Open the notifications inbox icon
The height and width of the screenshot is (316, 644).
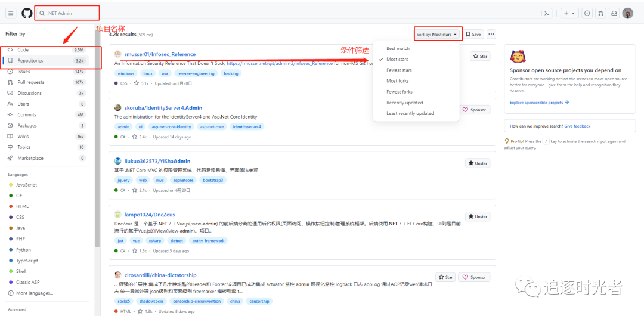(x=614, y=13)
